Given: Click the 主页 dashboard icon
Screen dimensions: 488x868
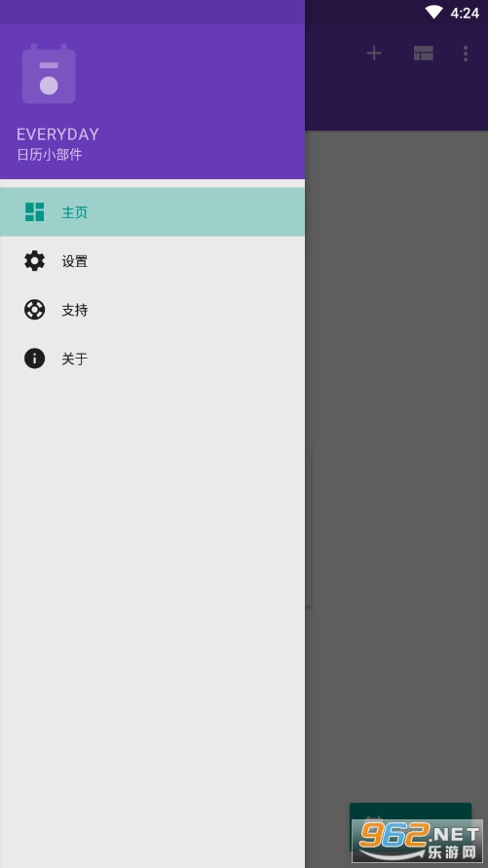Looking at the screenshot, I should pyautogui.click(x=34, y=212).
